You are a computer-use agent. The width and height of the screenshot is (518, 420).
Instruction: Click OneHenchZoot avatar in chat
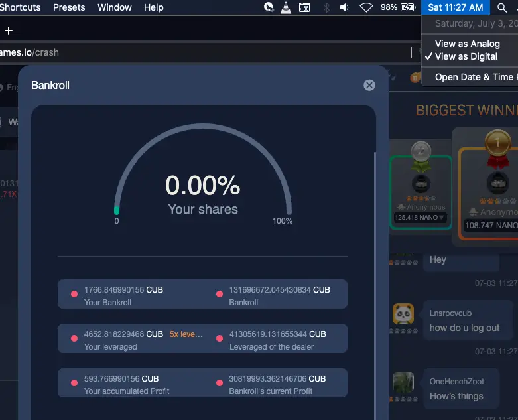[x=403, y=382]
